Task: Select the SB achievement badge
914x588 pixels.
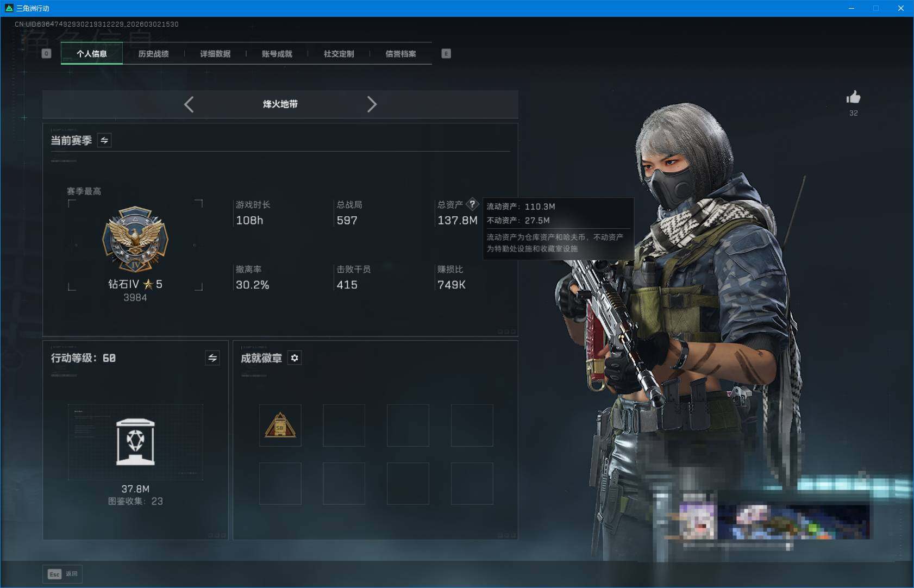Action: pyautogui.click(x=280, y=425)
